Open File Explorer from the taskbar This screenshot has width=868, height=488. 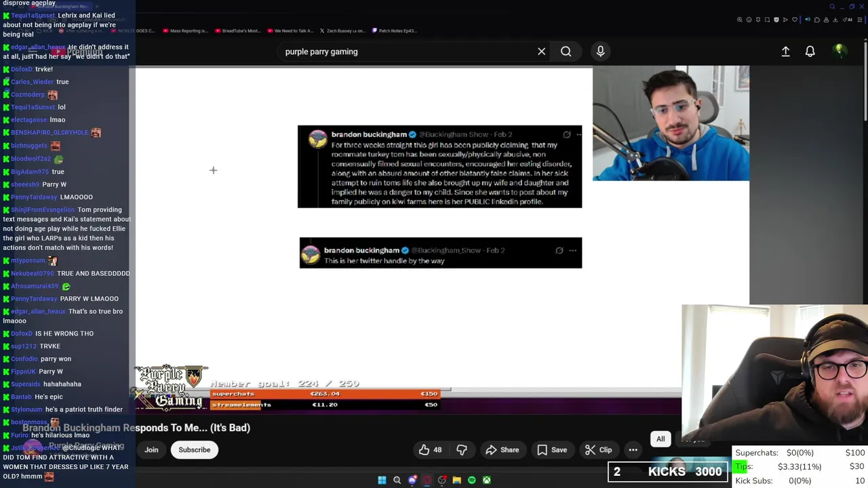456,480
